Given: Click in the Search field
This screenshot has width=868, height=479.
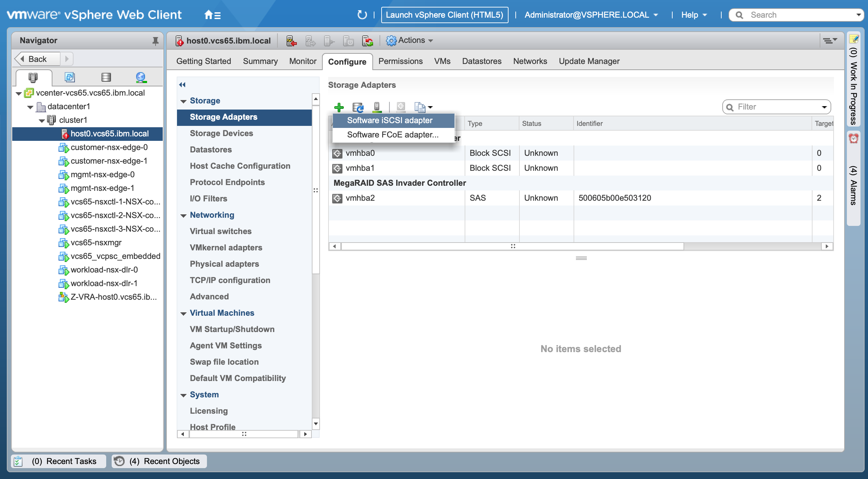Looking at the screenshot, I should click(797, 15).
